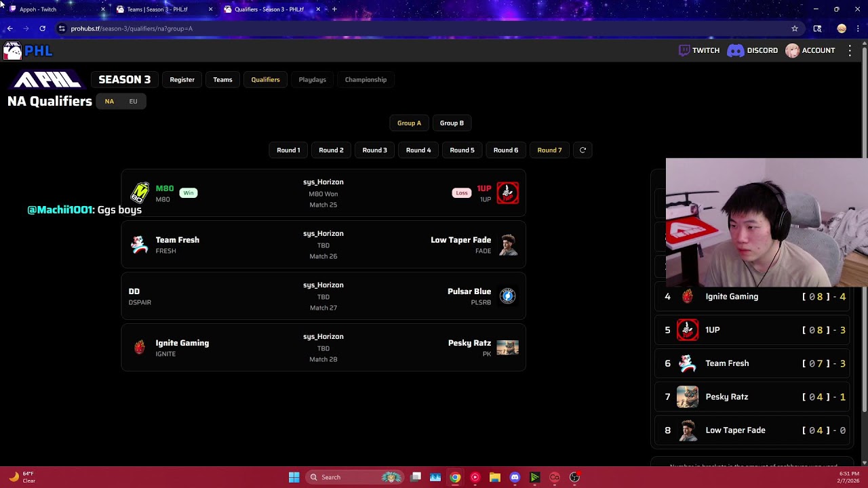Open the Championship page
The image size is (868, 488).
[366, 79]
